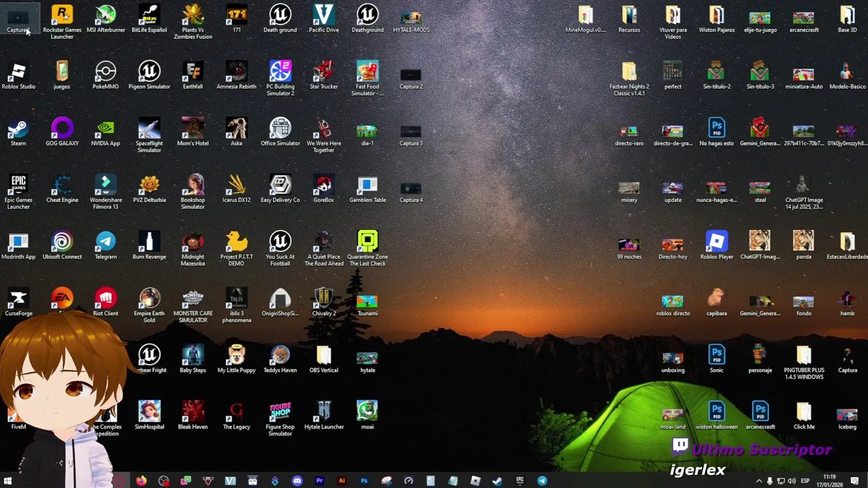Launch PC Building Simulator 2 shortcut
The height and width of the screenshot is (488, 868).
click(280, 78)
